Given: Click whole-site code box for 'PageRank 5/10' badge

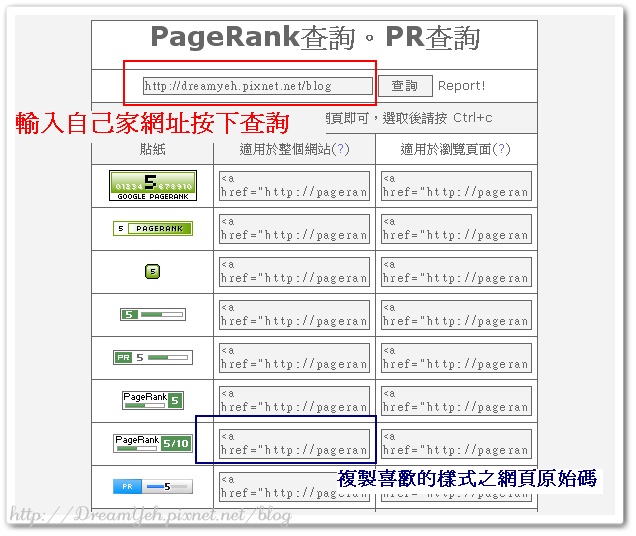Looking at the screenshot, I should coord(294,444).
